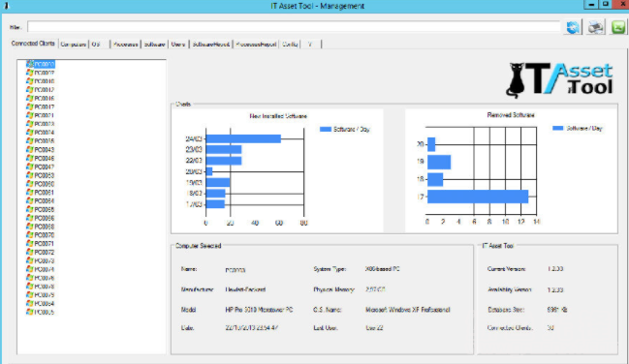Screen dimensions: 629x364
Task: Select client PC0061 in the list
Action: tap(40, 193)
